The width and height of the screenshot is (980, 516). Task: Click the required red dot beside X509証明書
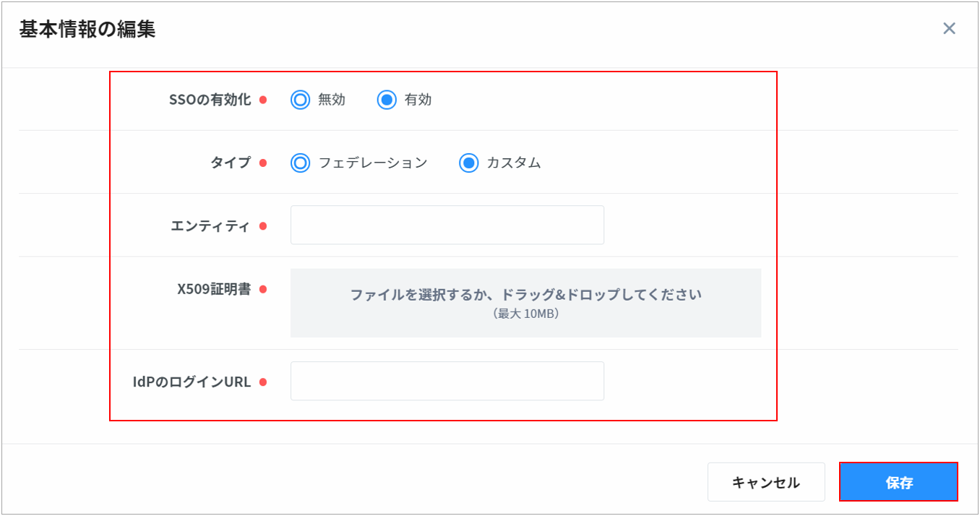[x=263, y=289]
